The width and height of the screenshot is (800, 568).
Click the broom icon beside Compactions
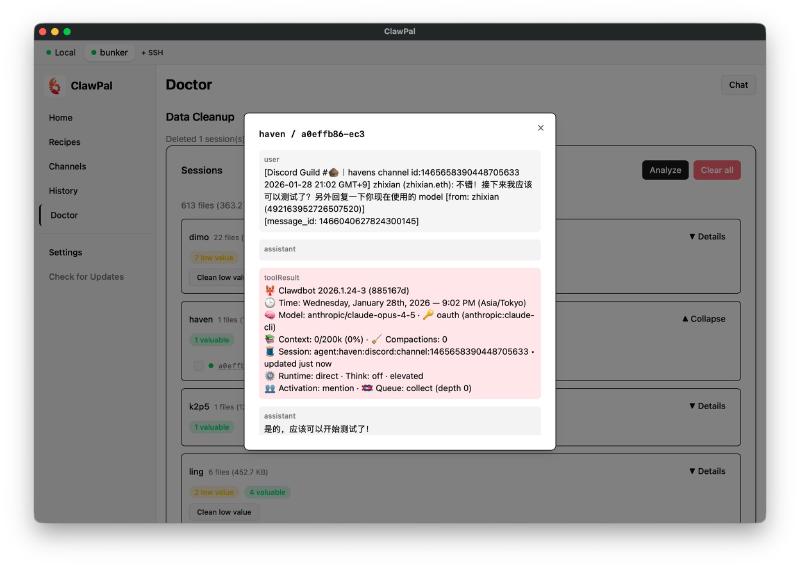[x=376, y=339]
